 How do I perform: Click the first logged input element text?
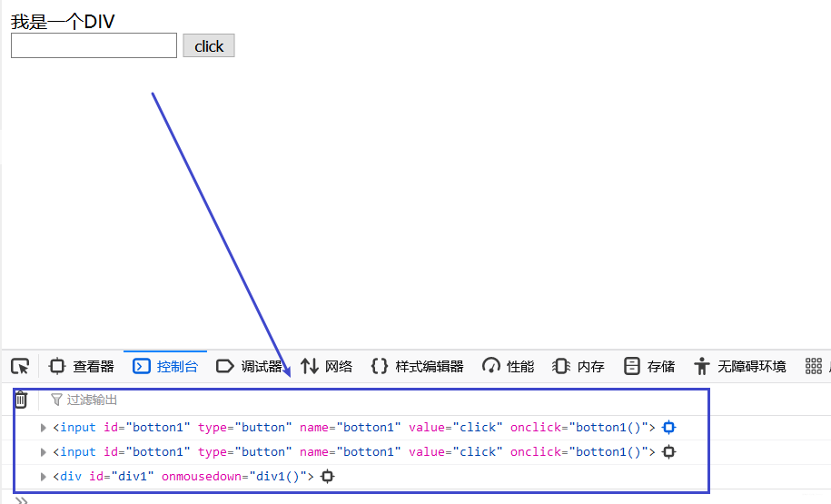pos(354,427)
